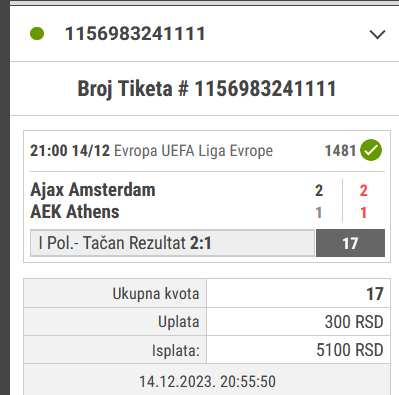
Task: Click match code 1481
Action: click(x=340, y=151)
